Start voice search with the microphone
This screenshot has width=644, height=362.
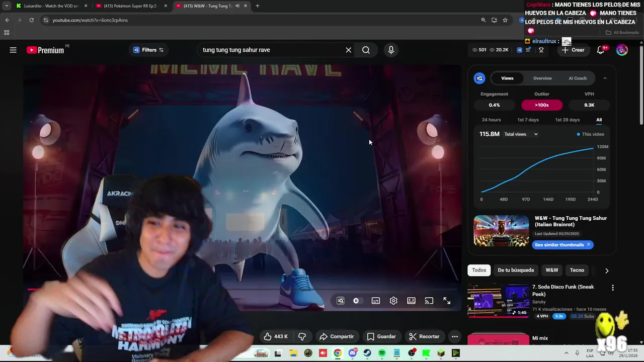(391, 50)
